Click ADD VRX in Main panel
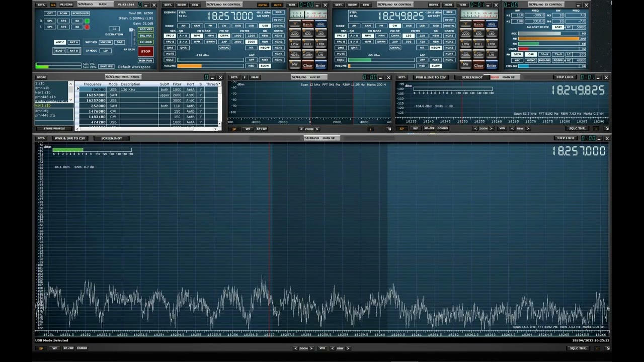Image resolution: width=644 pixels, height=362 pixels. (x=146, y=30)
